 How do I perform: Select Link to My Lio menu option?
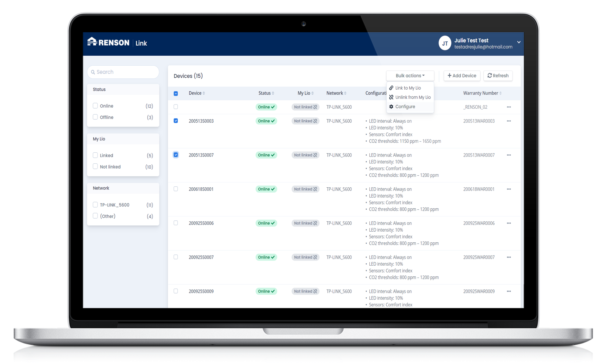pyautogui.click(x=408, y=88)
